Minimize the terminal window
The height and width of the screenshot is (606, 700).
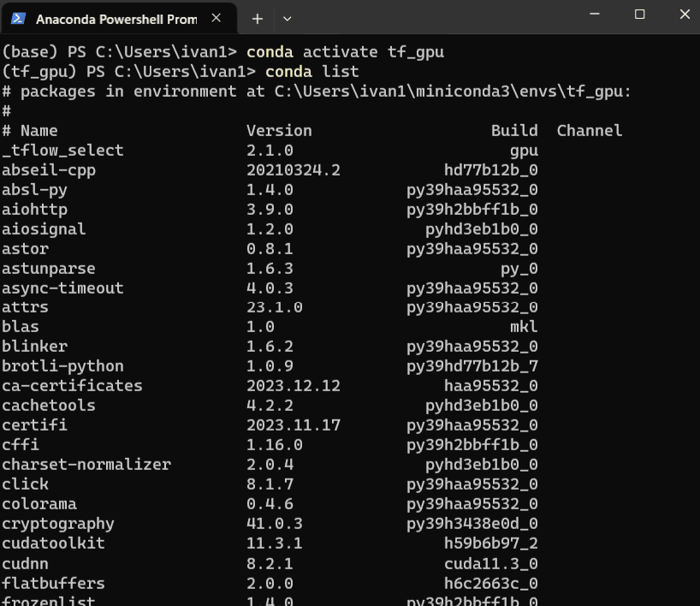pos(595,15)
